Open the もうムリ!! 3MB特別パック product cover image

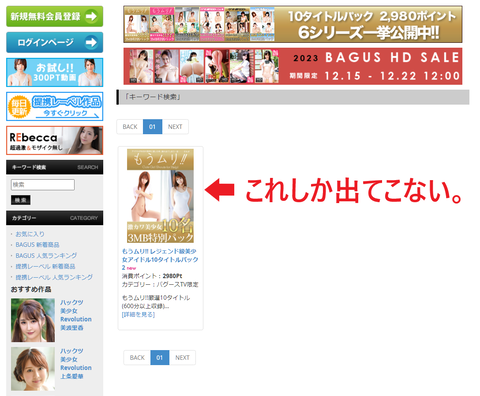pyautogui.click(x=160, y=196)
